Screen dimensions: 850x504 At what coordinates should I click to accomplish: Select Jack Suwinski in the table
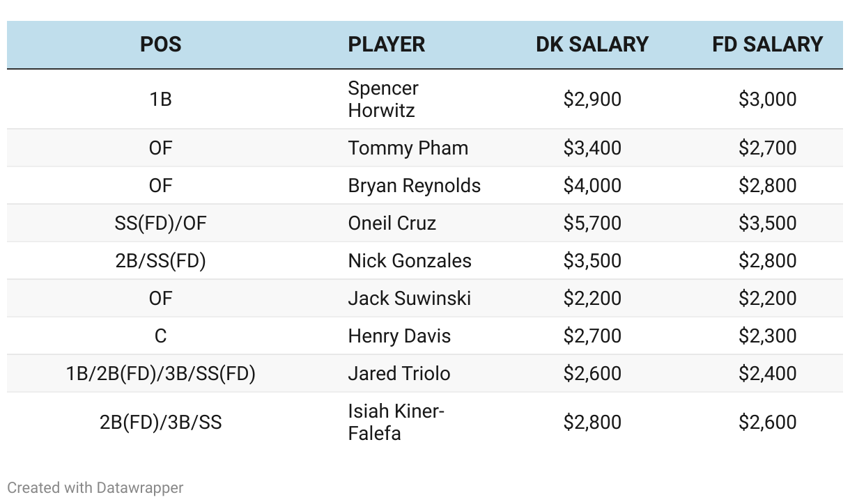pos(410,299)
